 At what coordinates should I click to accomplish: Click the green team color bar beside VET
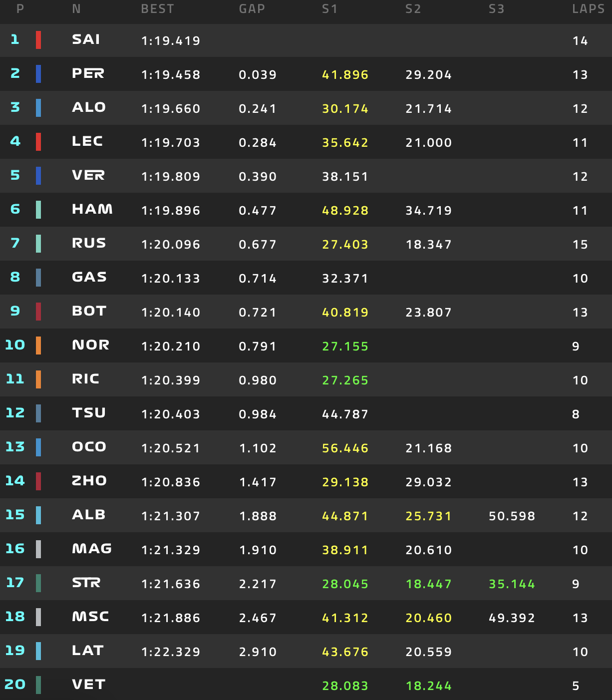tap(38, 685)
